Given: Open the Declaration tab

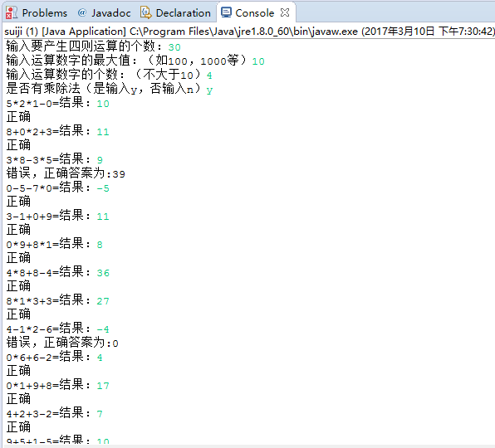Looking at the screenshot, I should pyautogui.click(x=175, y=13).
